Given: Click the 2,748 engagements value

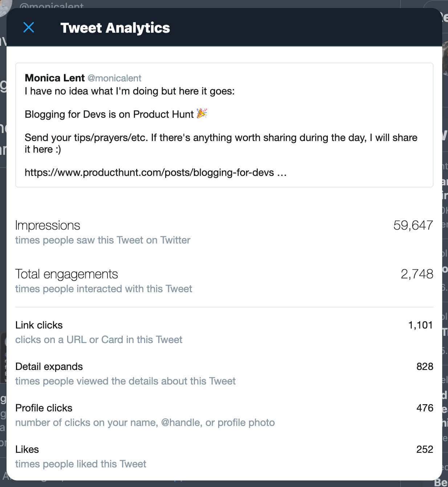Looking at the screenshot, I should point(417,274).
